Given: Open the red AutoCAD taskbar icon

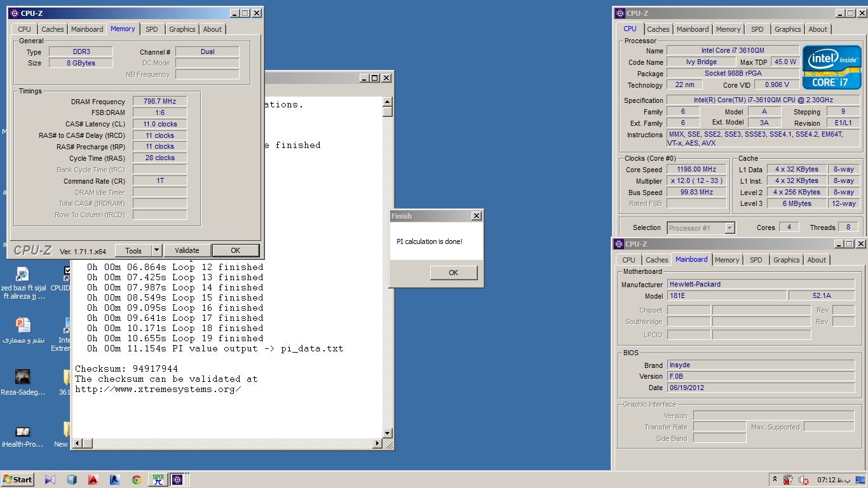Looking at the screenshot, I should pos(93,480).
